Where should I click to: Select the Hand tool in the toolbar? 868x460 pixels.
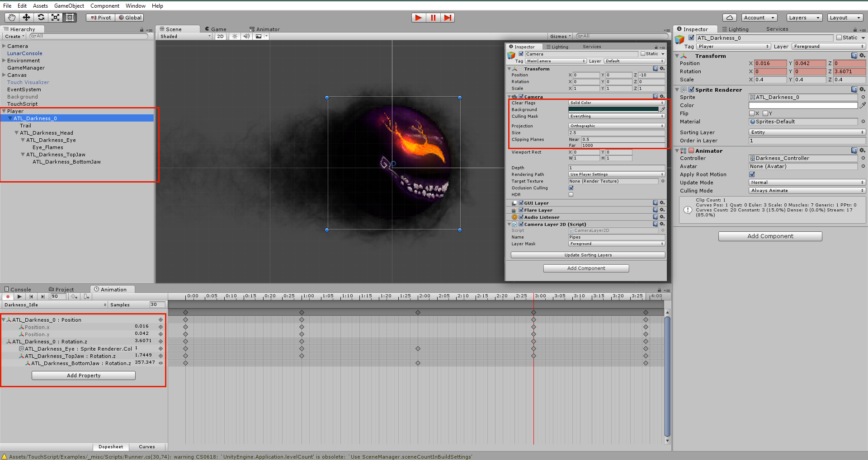12,18
